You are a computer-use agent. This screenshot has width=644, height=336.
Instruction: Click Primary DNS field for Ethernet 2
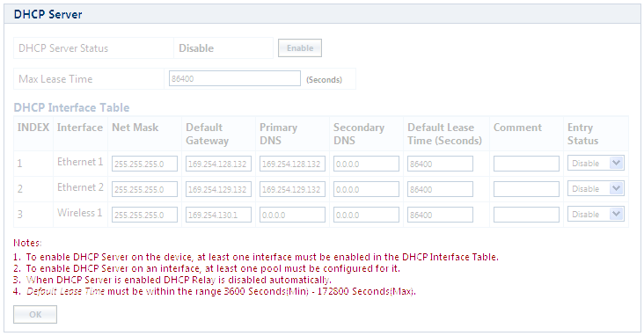click(x=292, y=189)
